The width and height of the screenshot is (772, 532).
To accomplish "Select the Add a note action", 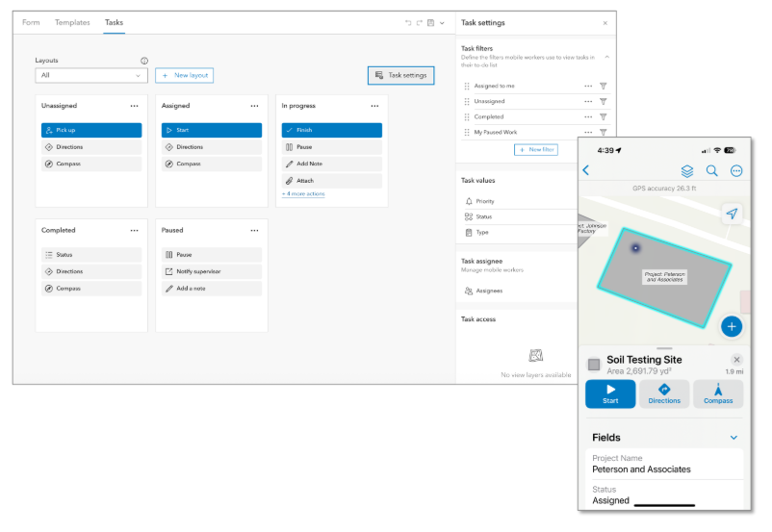I will coord(212,289).
